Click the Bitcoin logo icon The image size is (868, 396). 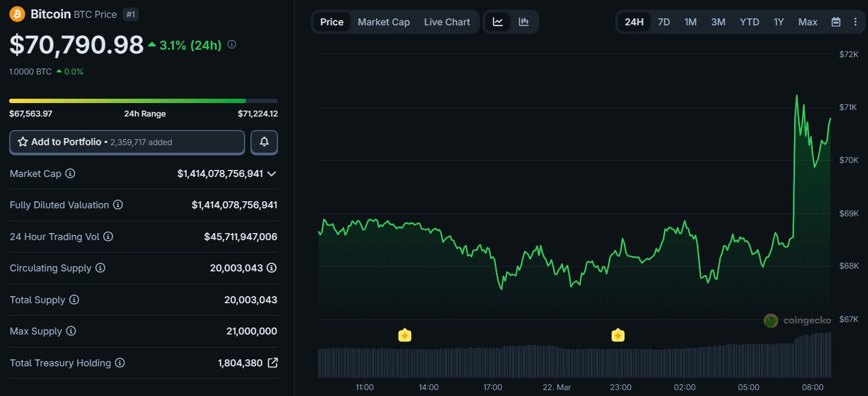[17, 14]
